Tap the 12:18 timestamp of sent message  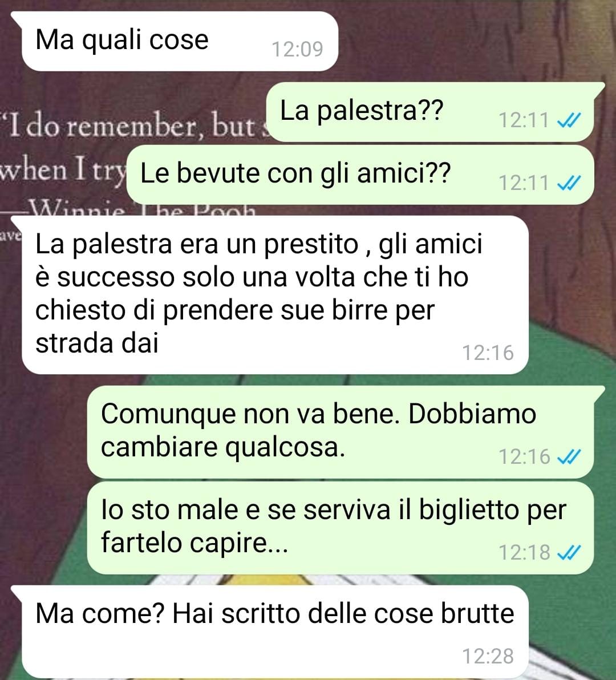pyautogui.click(x=524, y=552)
